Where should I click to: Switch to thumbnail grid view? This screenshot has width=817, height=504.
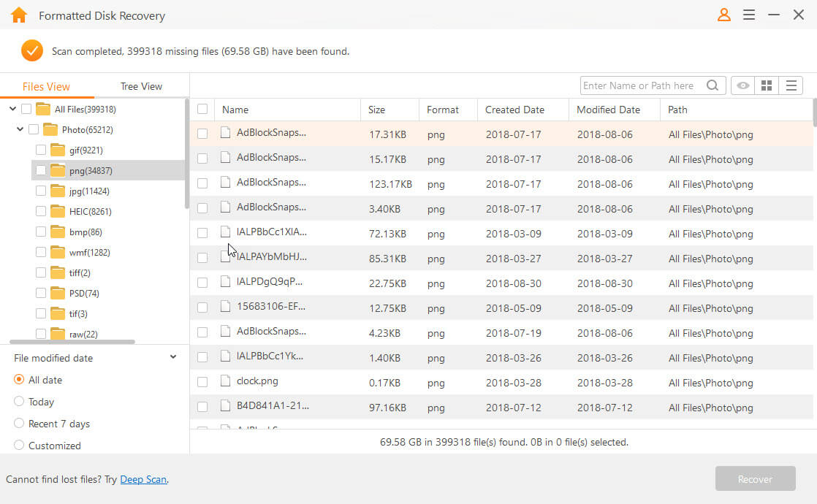click(x=767, y=85)
